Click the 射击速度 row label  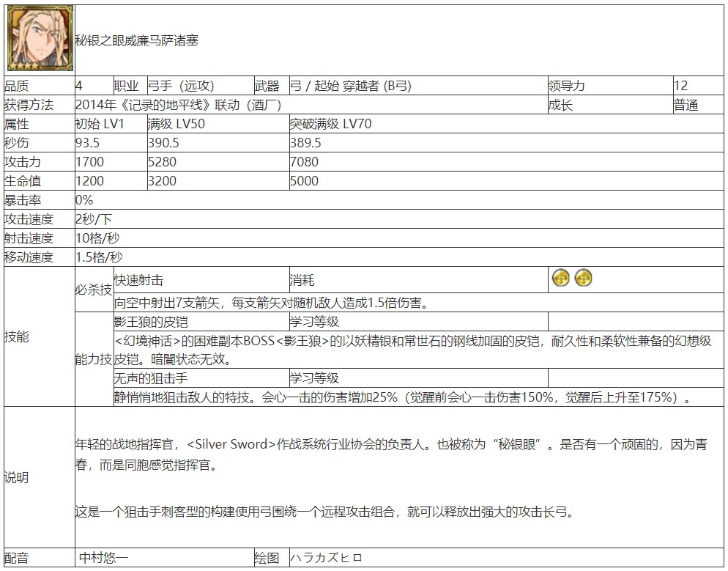click(29, 238)
